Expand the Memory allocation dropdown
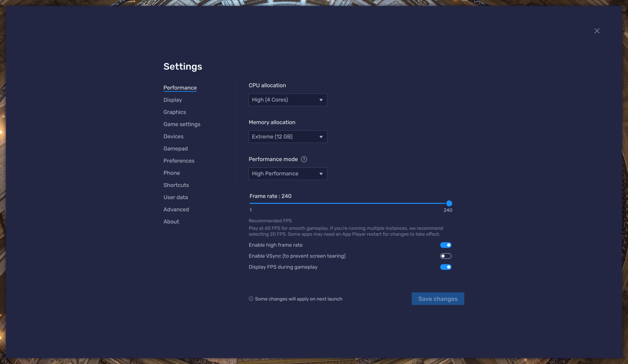This screenshot has width=628, height=364. click(288, 137)
